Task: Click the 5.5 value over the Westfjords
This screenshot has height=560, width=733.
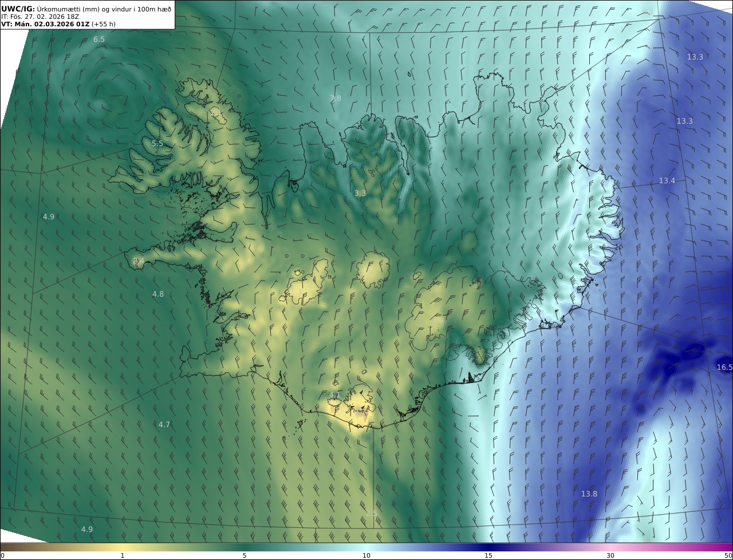Action: point(157,144)
